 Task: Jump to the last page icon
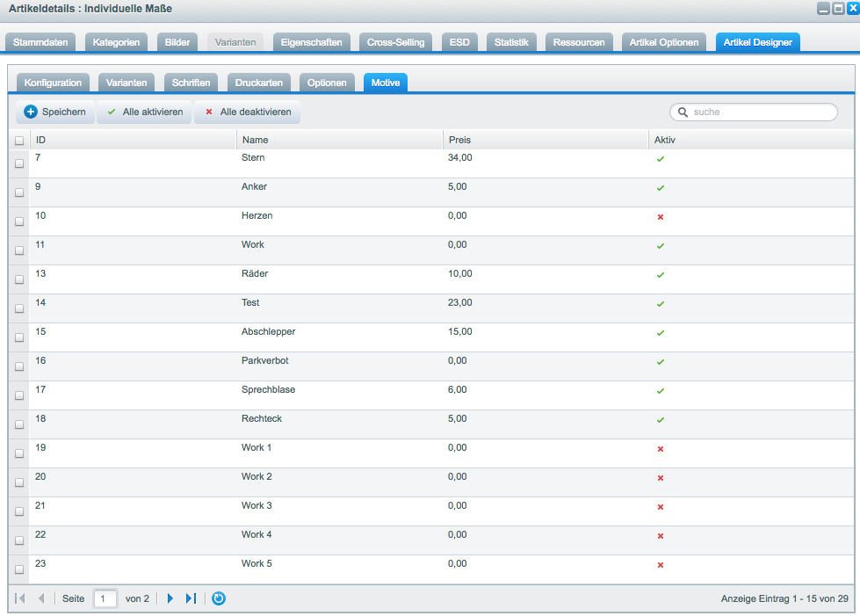pyautogui.click(x=191, y=598)
